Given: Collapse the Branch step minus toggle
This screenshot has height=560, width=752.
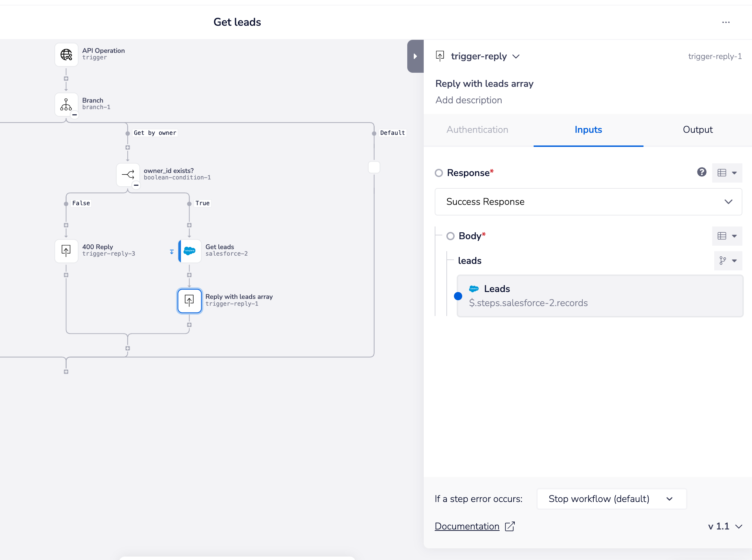Looking at the screenshot, I should (75, 115).
